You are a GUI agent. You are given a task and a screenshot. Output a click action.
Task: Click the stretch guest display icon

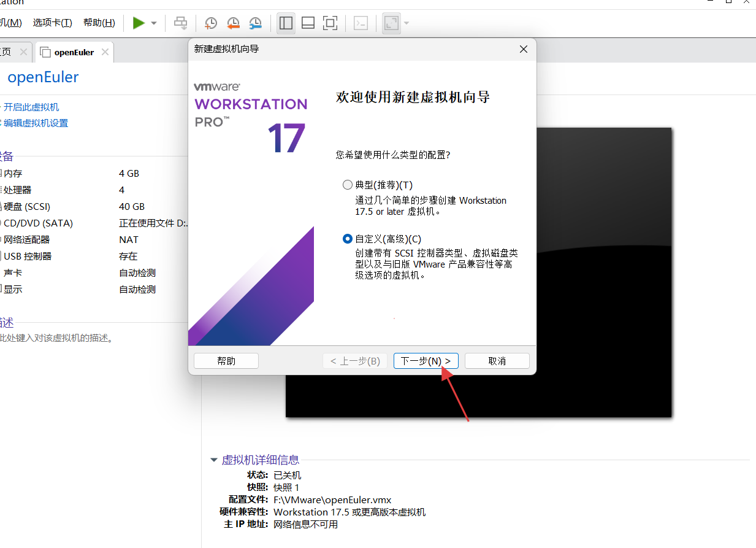point(391,23)
